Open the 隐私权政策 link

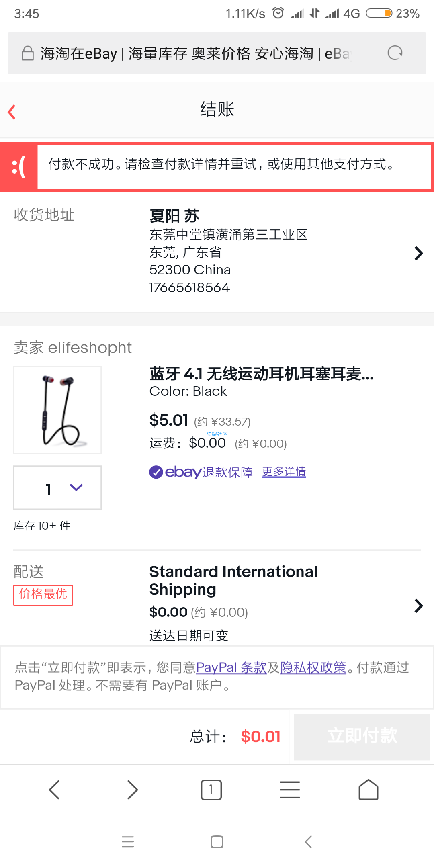point(313,667)
